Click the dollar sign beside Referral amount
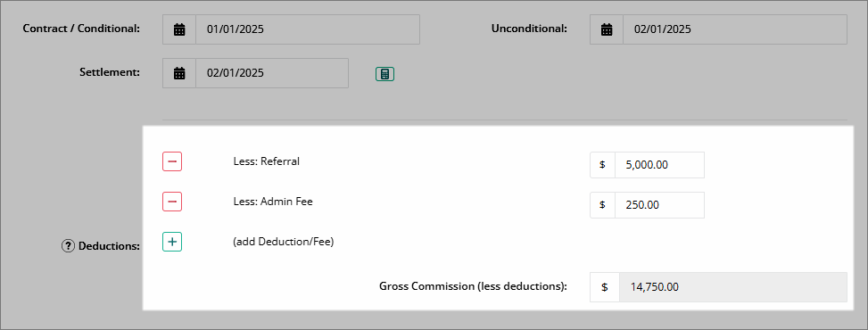 tap(603, 165)
